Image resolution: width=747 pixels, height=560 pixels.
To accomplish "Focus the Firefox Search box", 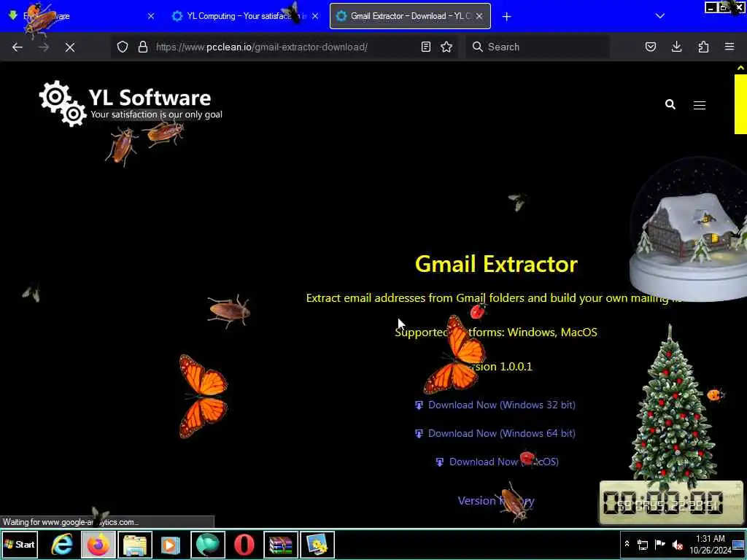I will [538, 47].
